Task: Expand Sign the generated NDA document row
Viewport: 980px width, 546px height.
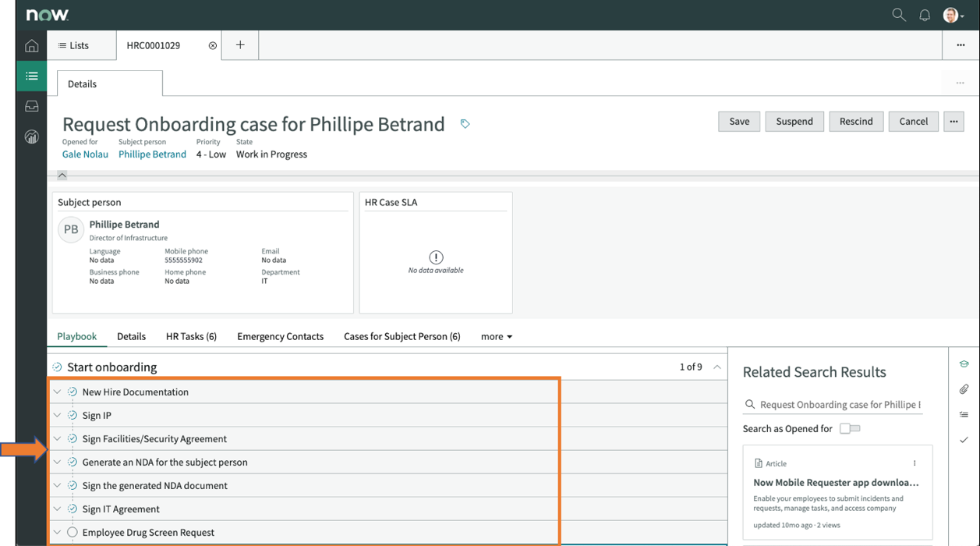Action: [x=57, y=485]
